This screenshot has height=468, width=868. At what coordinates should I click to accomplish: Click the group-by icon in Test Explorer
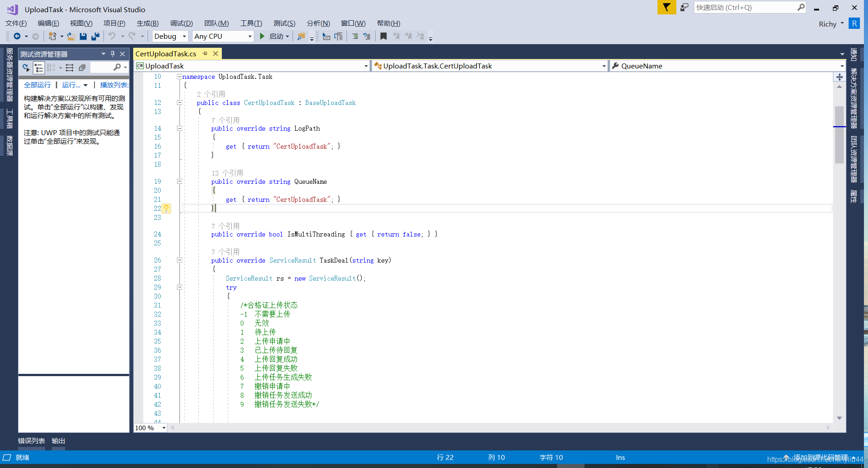pyautogui.click(x=51, y=68)
